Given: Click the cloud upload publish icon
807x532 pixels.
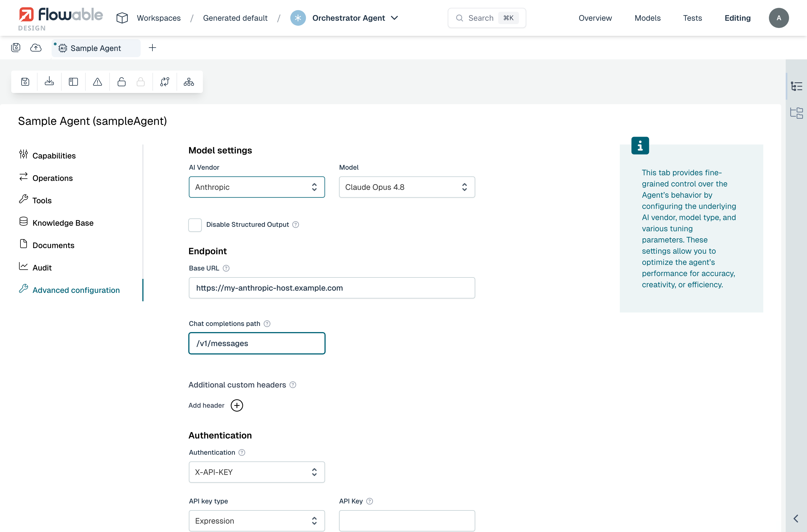Looking at the screenshot, I should click(36, 48).
